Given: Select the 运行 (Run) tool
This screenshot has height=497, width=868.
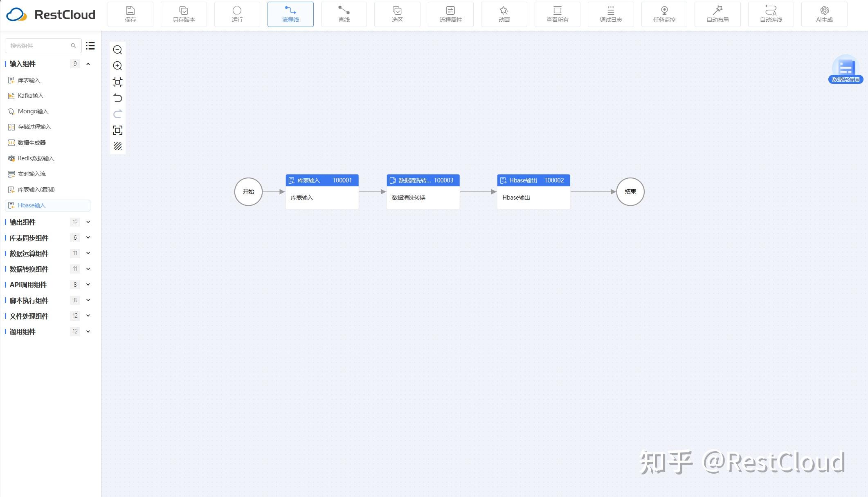Looking at the screenshot, I should pyautogui.click(x=237, y=14).
